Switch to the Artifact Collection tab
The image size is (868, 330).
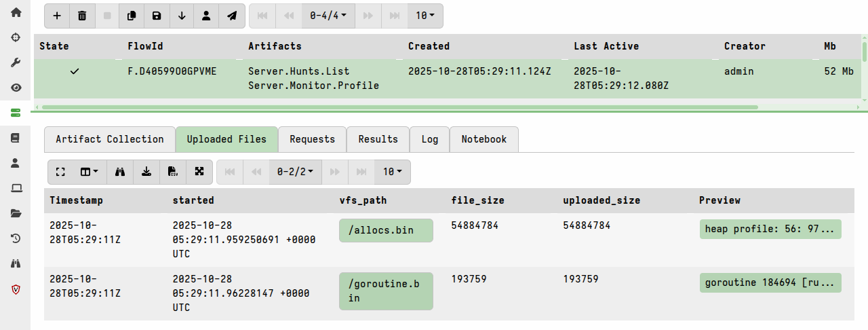coord(110,139)
